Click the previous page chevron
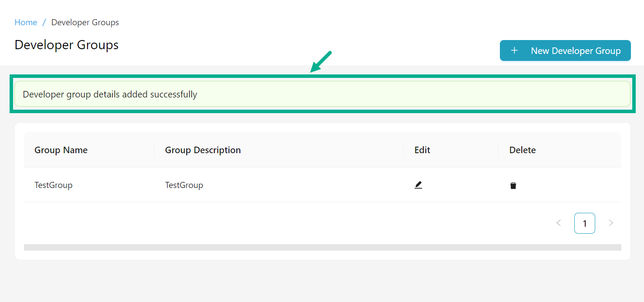 [559, 223]
